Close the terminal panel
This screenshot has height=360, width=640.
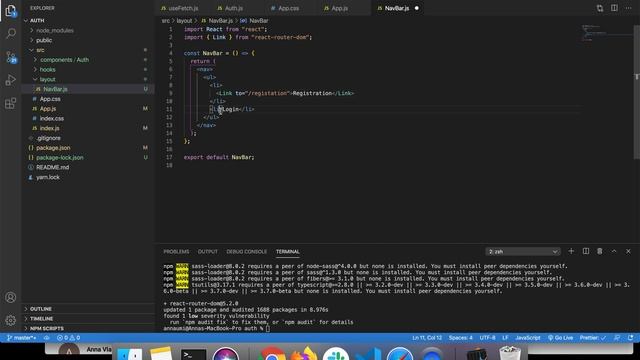pos(628,251)
